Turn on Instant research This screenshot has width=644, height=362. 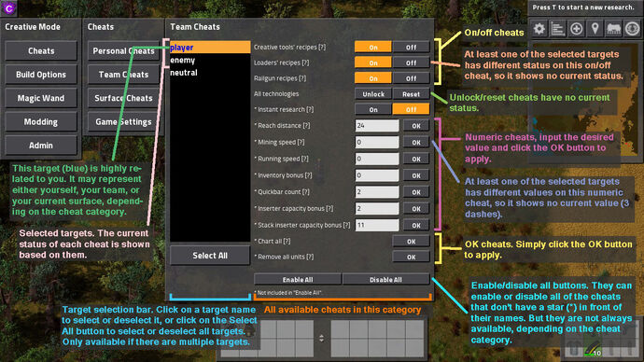373,109
